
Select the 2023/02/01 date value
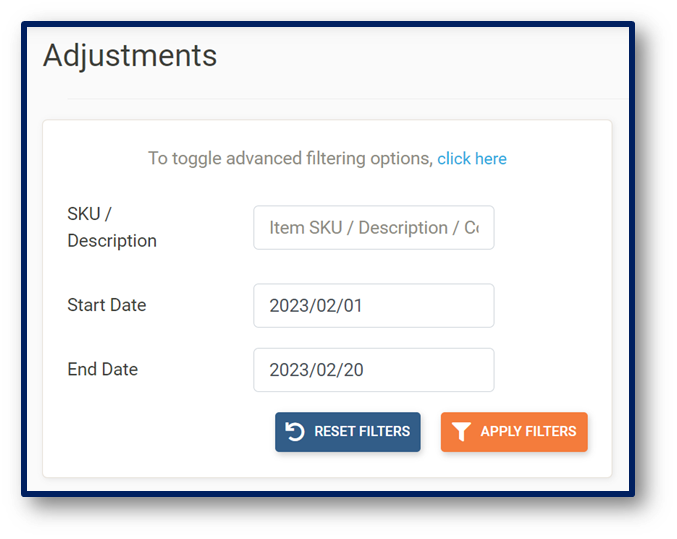[x=316, y=306]
